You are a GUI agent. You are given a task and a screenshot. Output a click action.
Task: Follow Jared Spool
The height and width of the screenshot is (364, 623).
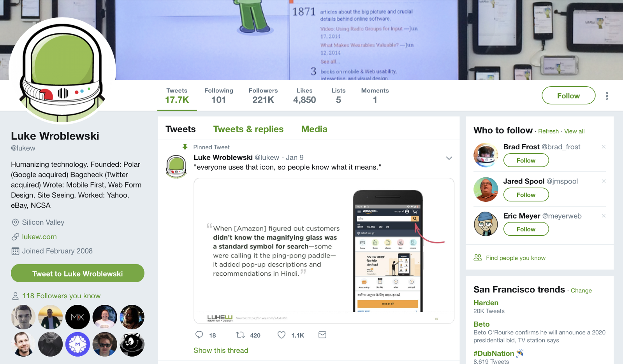tap(526, 195)
